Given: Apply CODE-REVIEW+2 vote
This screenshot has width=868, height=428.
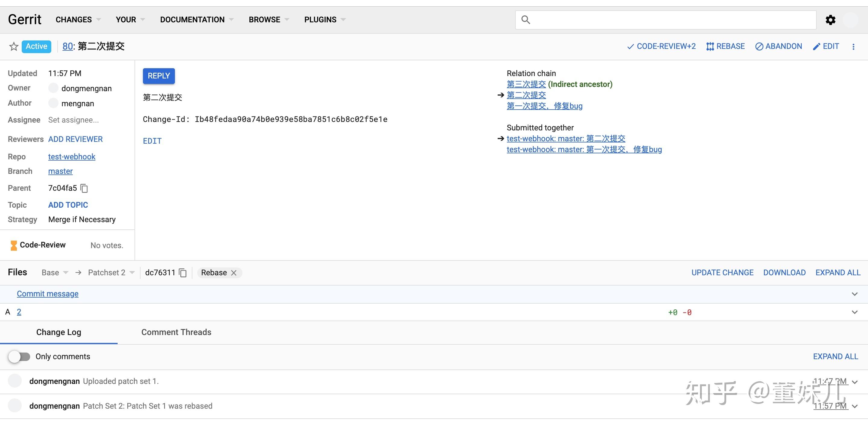Looking at the screenshot, I should 661,46.
